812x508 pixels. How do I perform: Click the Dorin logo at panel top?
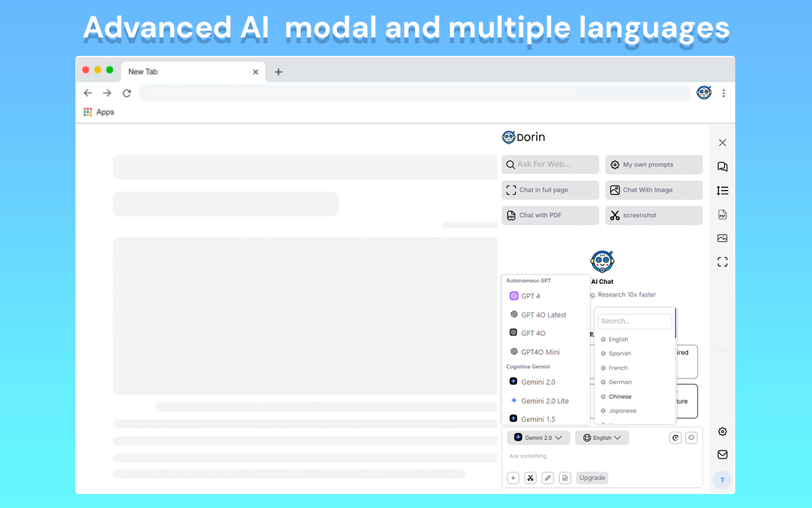tap(523, 137)
